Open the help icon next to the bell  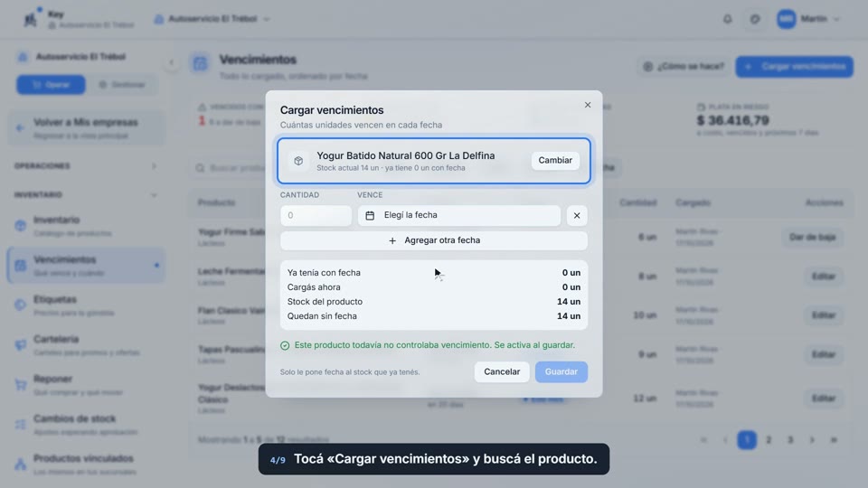[x=755, y=19]
